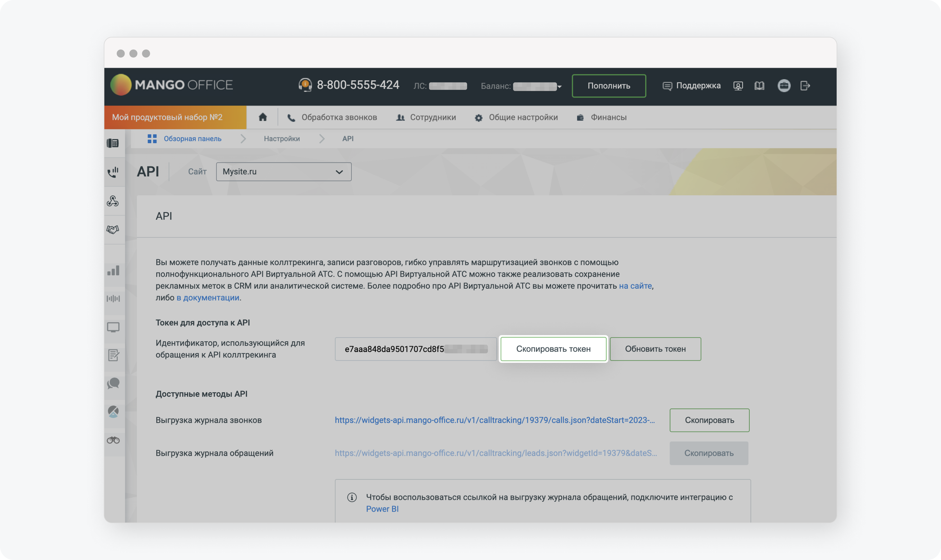Click the overview dashboard grid icon
The width and height of the screenshot is (941, 560).
coord(152,139)
